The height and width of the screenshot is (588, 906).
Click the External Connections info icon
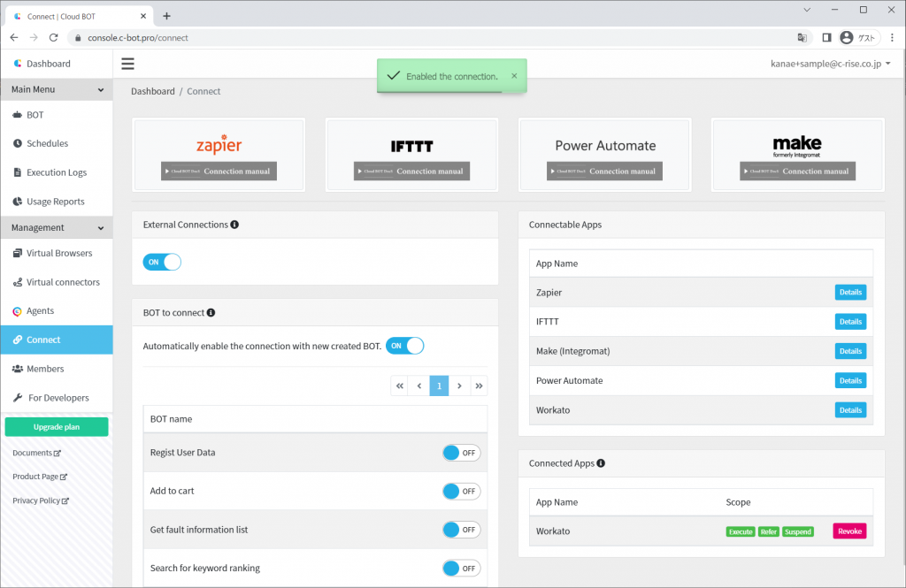[x=234, y=225]
